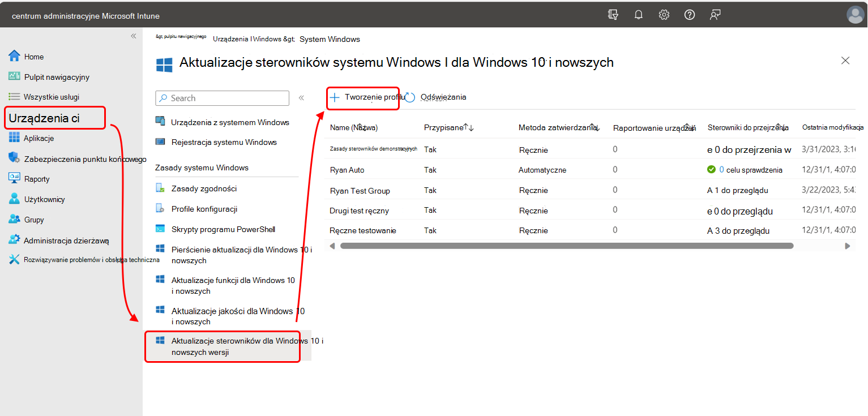Open the user account avatar
This screenshot has width=868, height=416.
click(855, 15)
